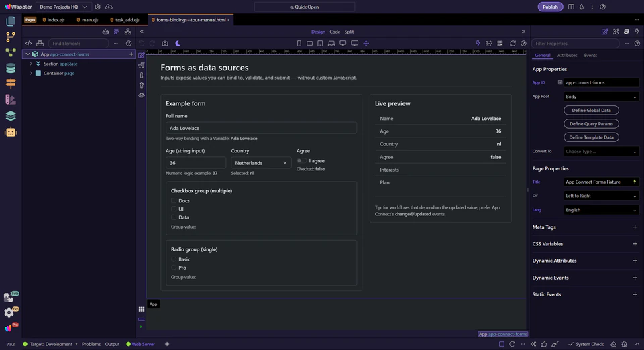
Task: Click the Publish button
Action: [550, 7]
